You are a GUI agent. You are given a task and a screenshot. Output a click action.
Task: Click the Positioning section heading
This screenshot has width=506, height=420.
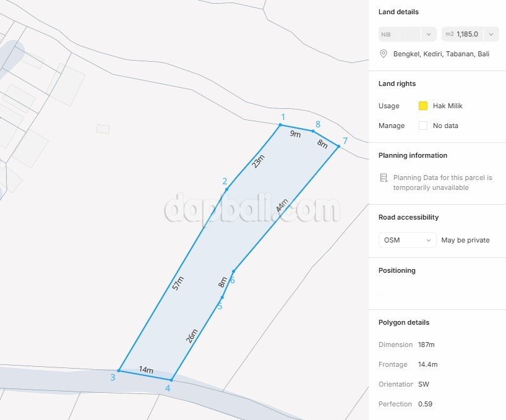pyautogui.click(x=397, y=270)
